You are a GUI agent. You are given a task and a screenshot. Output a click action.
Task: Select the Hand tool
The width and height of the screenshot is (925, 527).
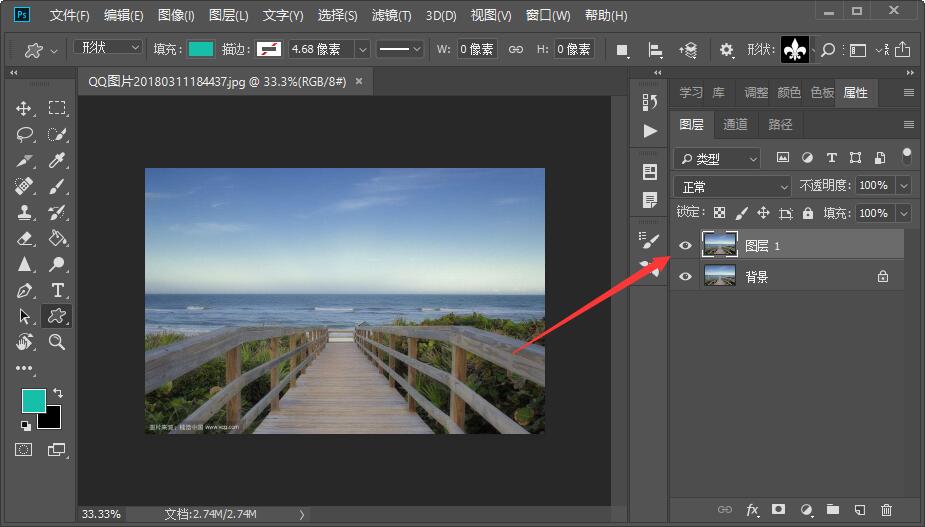point(24,342)
